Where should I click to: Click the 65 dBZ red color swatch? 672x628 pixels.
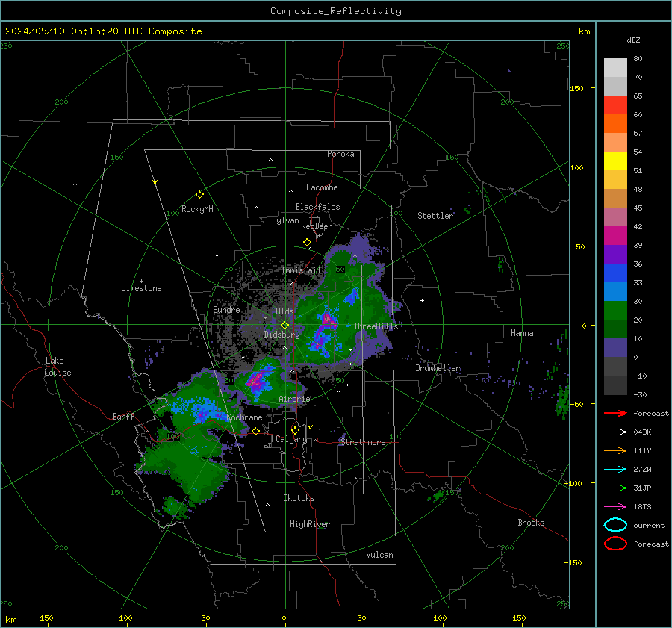(x=615, y=105)
